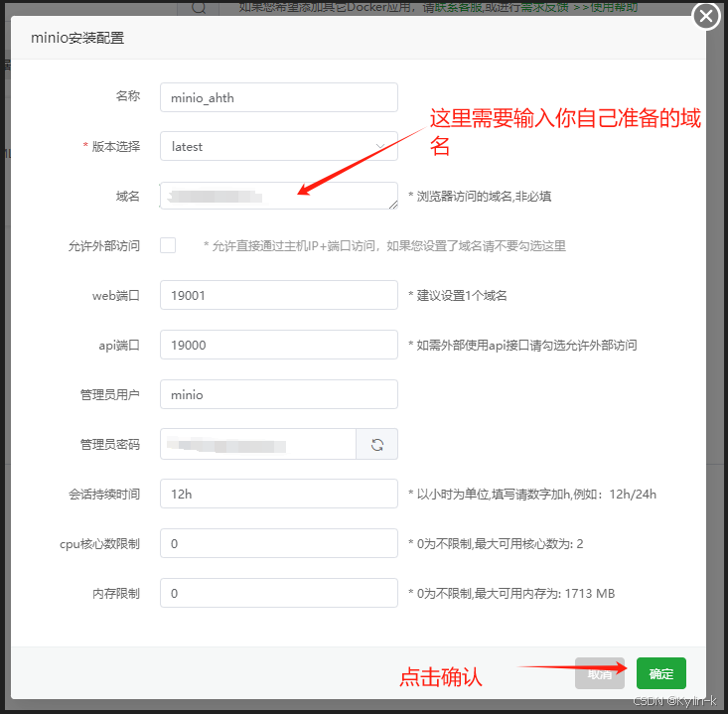This screenshot has width=728, height=714.
Task: Click the dialog title minio安装配置
Action: point(77,38)
